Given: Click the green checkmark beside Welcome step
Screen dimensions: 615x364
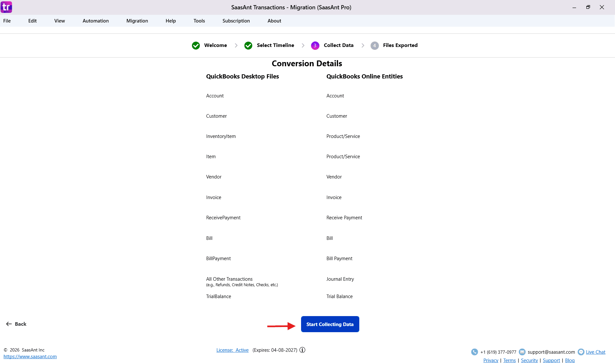Looking at the screenshot, I should coord(196,45).
